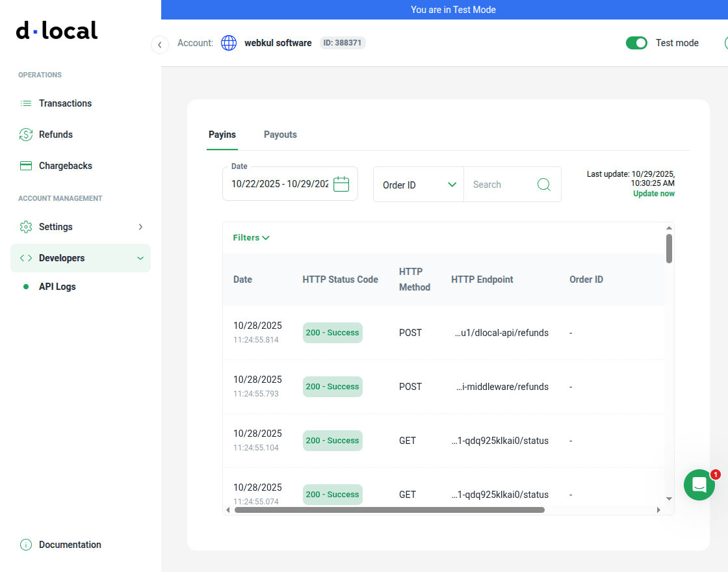Select the Refunds icon in the sidebar
This screenshot has height=572, width=728.
(25, 134)
